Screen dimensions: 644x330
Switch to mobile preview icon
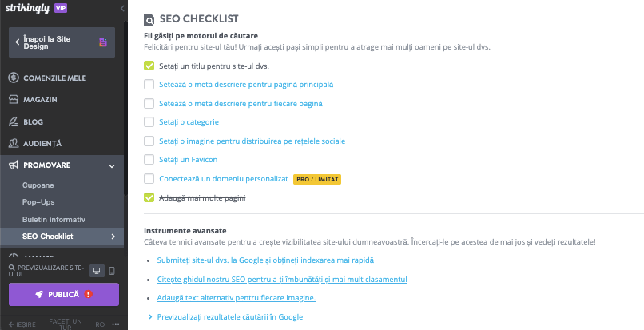[x=112, y=271]
